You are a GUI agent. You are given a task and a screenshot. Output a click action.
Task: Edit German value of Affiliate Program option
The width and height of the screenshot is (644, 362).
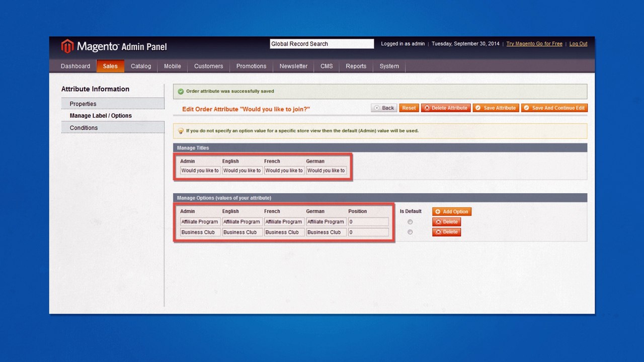tap(326, 222)
